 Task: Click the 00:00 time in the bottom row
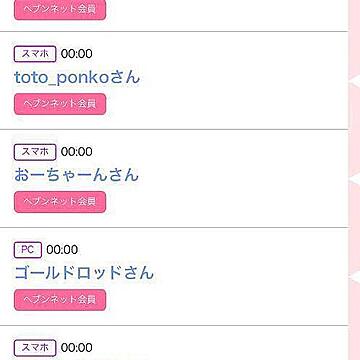(x=77, y=348)
